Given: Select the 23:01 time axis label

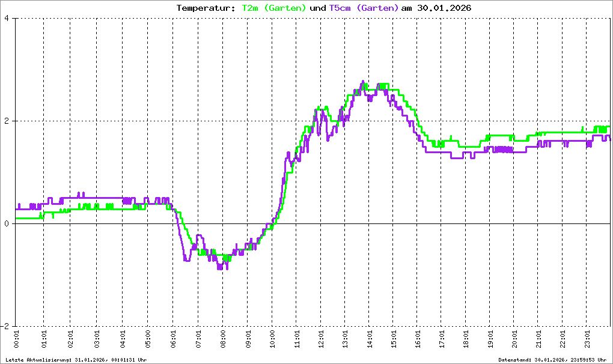Looking at the screenshot, I should coord(589,339).
